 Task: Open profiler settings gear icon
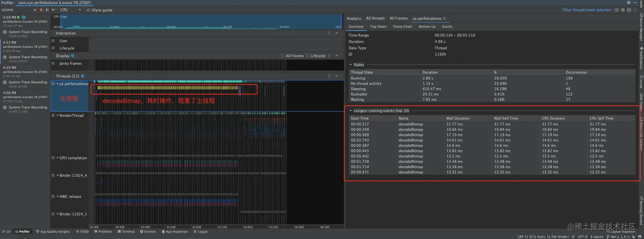click(629, 3)
